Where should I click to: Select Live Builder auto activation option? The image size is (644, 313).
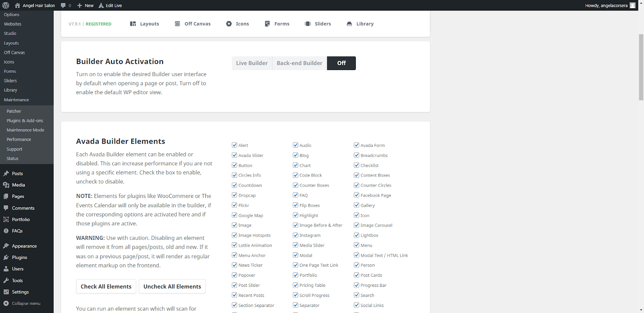tap(252, 63)
